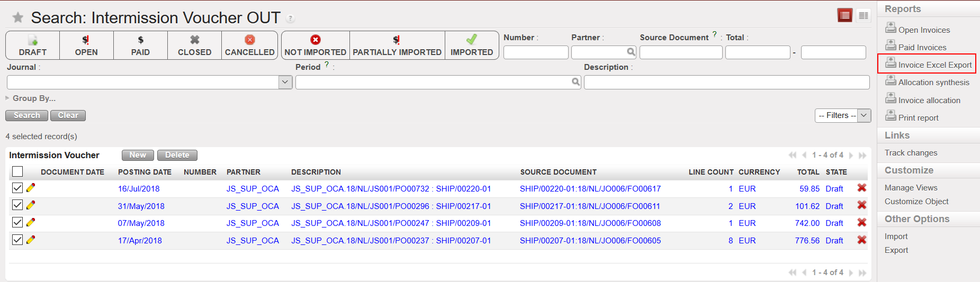
Task: Click the favorite star icon beside the title
Action: pos(18,18)
